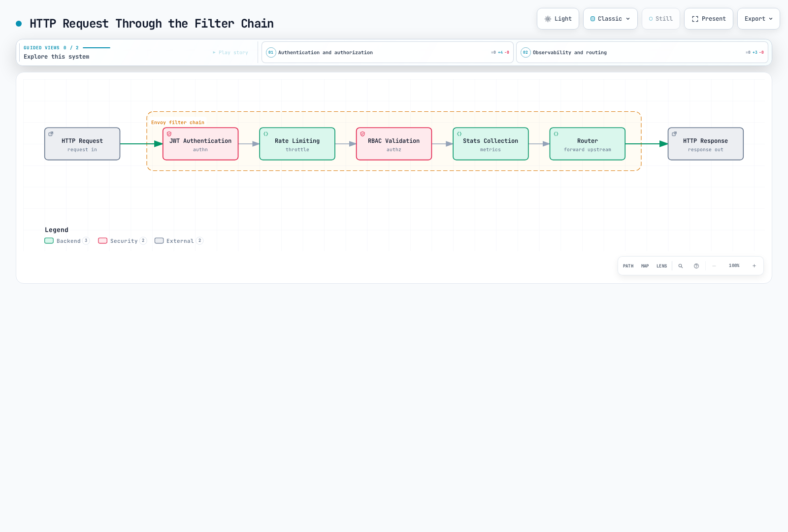
Task: Open the Export menu
Action: (x=758, y=19)
